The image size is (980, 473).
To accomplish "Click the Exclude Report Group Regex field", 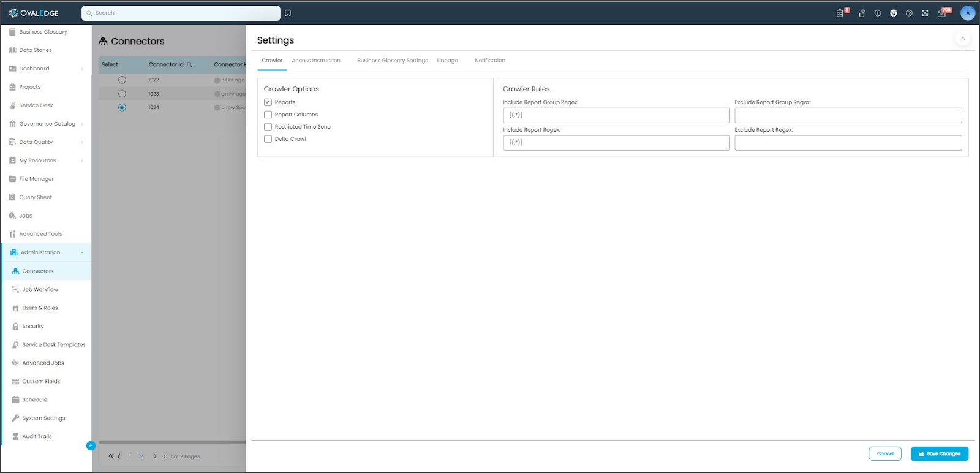I will coord(848,115).
